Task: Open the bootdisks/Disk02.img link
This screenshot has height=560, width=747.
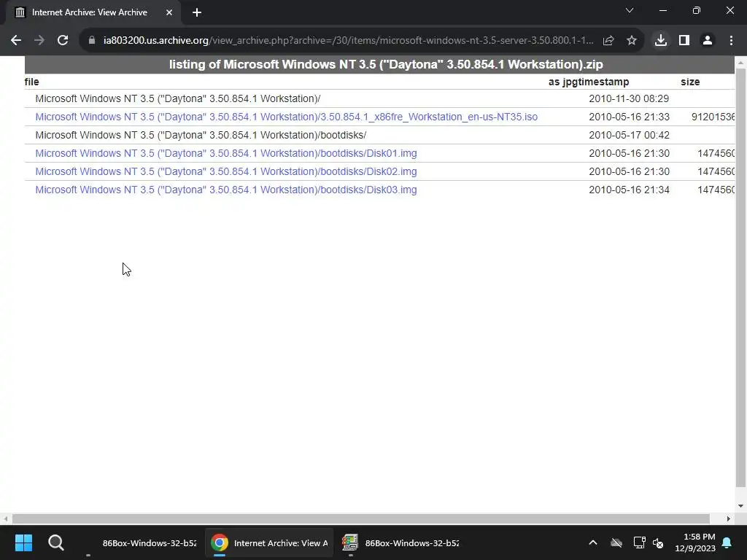Action: [x=226, y=171]
